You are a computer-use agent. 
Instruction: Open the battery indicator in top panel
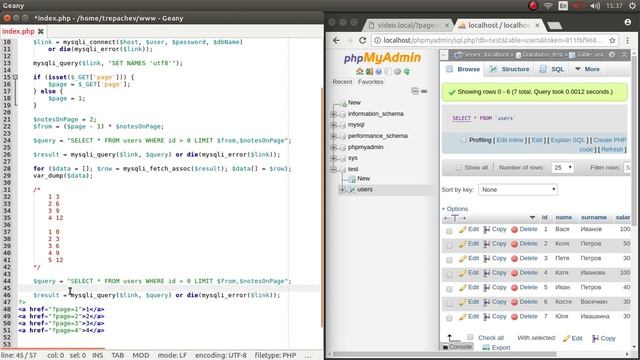coord(578,6)
